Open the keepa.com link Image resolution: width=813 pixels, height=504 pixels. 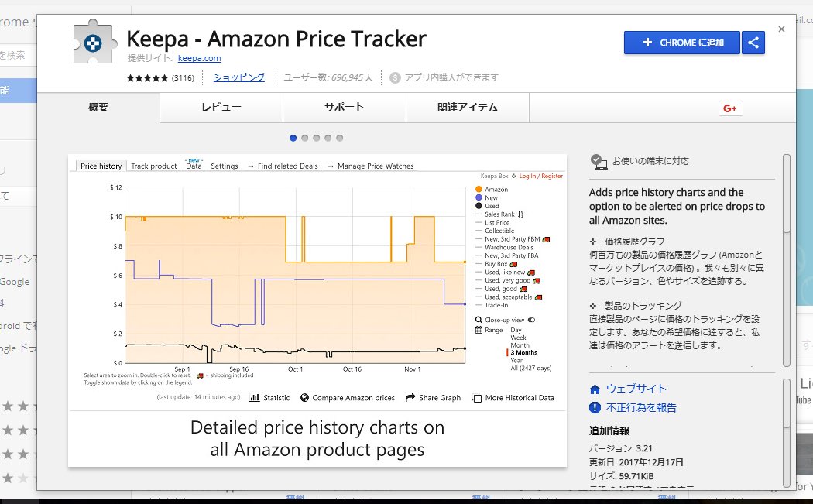click(x=199, y=59)
